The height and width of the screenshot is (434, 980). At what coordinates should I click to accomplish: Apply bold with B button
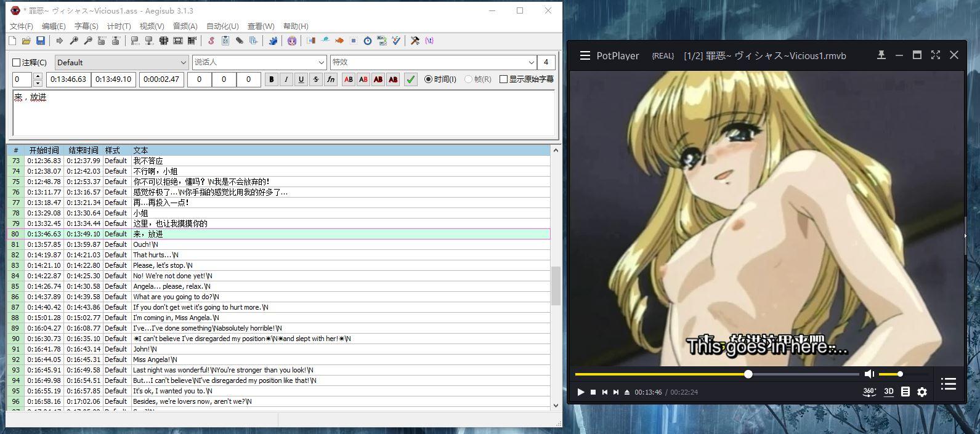click(x=272, y=79)
